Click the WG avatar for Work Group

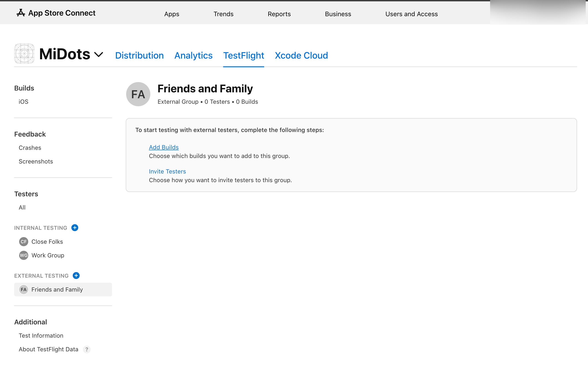click(24, 255)
